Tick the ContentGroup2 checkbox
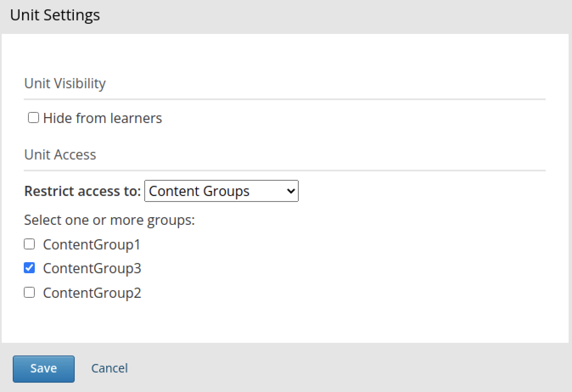This screenshot has width=572, height=392. coord(29,292)
